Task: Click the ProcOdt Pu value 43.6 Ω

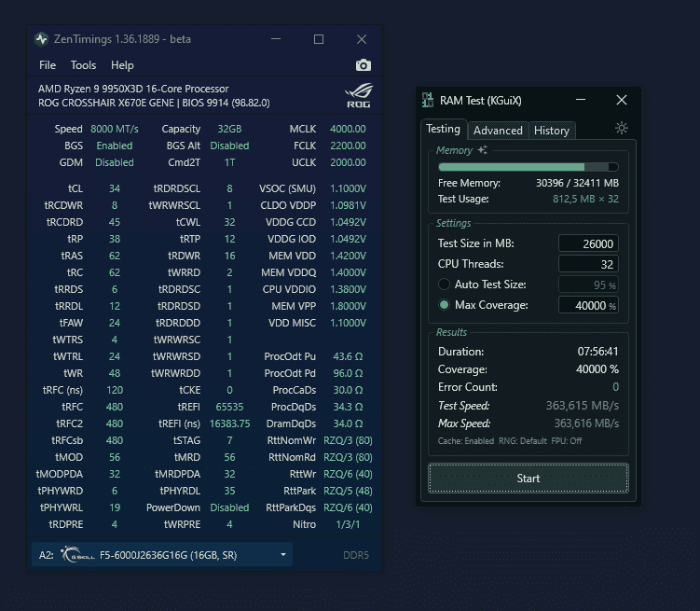Action: (348, 356)
